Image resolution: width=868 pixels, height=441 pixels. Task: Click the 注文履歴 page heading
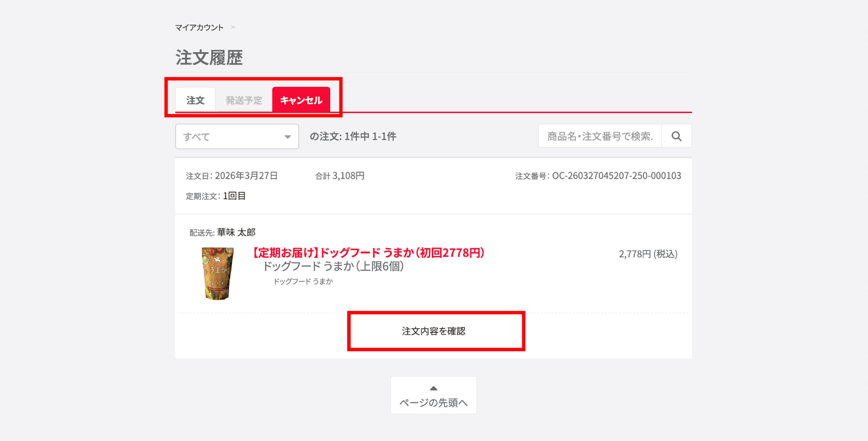(209, 58)
